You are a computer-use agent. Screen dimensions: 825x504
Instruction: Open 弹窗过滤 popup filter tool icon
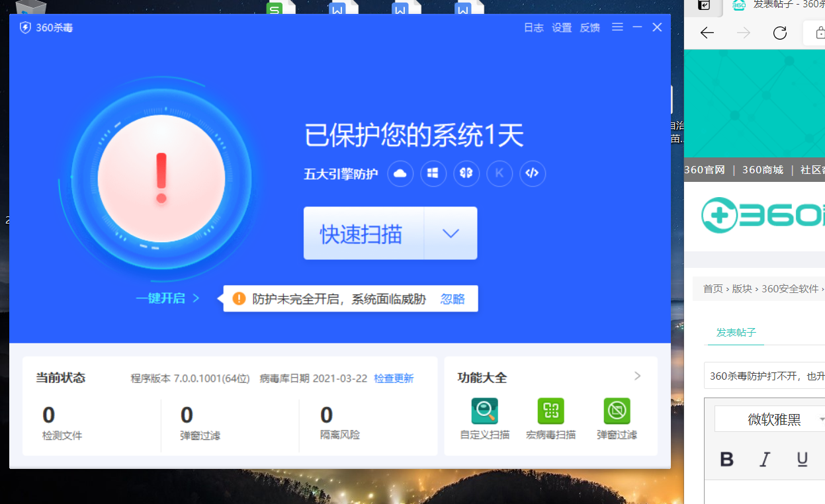click(617, 411)
